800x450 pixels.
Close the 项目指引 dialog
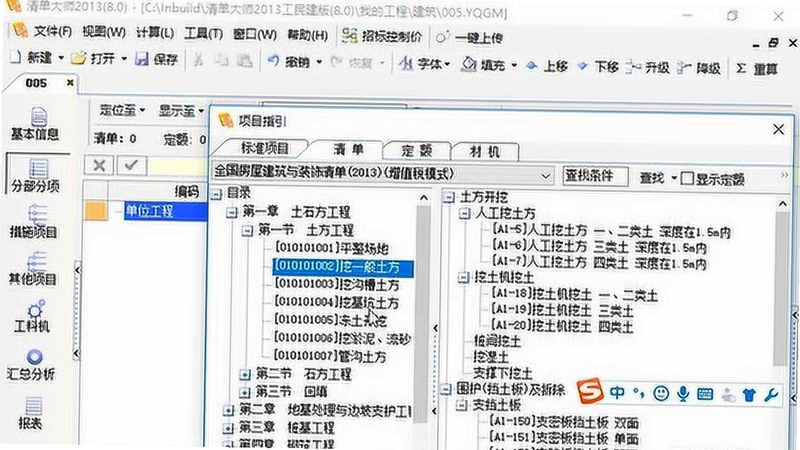778,129
